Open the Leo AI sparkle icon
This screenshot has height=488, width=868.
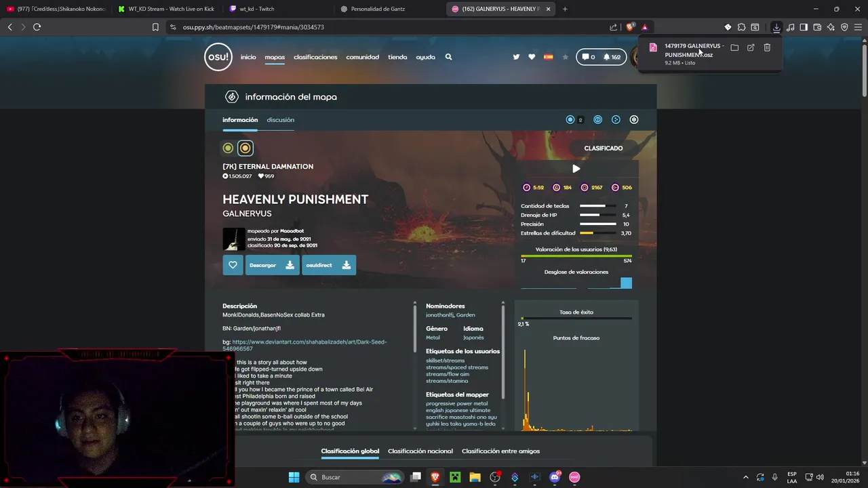(831, 27)
